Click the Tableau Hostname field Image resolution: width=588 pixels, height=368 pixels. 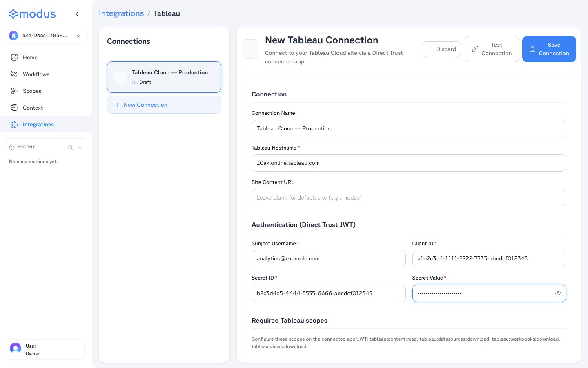click(409, 163)
